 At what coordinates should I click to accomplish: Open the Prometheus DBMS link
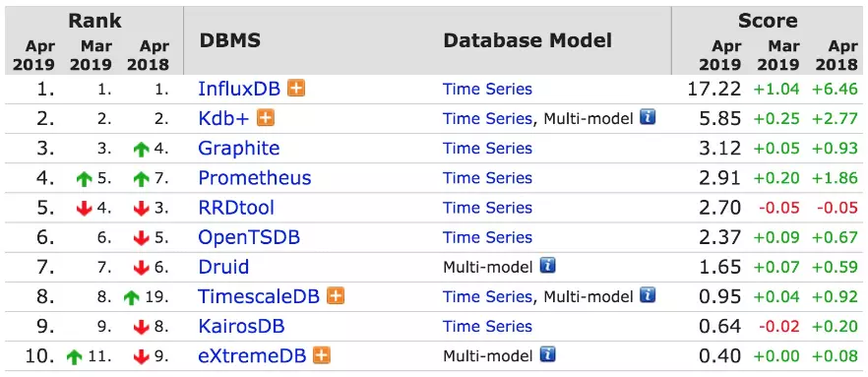pos(255,178)
